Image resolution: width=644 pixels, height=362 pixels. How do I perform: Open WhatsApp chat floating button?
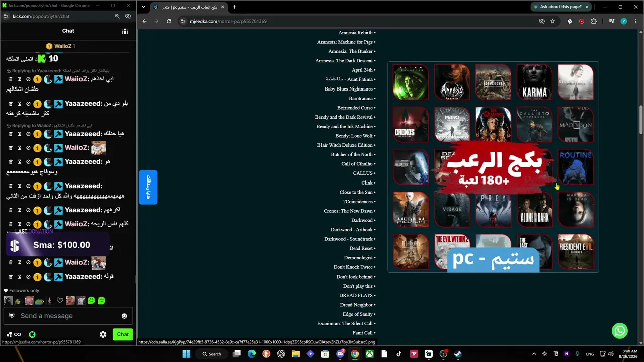pos(620,330)
